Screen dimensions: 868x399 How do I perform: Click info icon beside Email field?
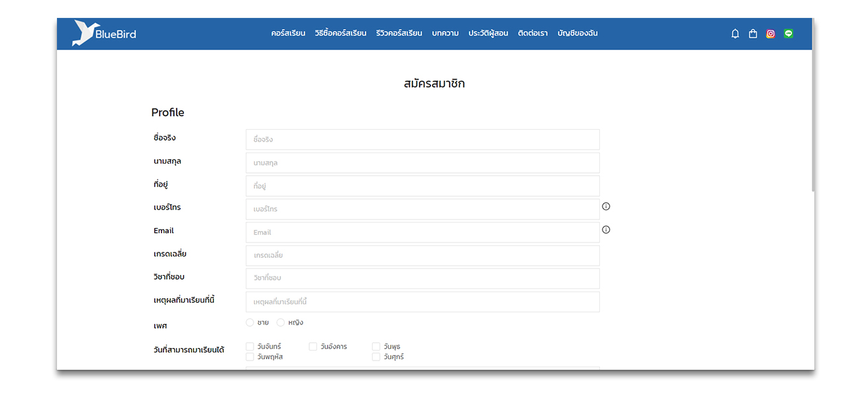click(606, 230)
